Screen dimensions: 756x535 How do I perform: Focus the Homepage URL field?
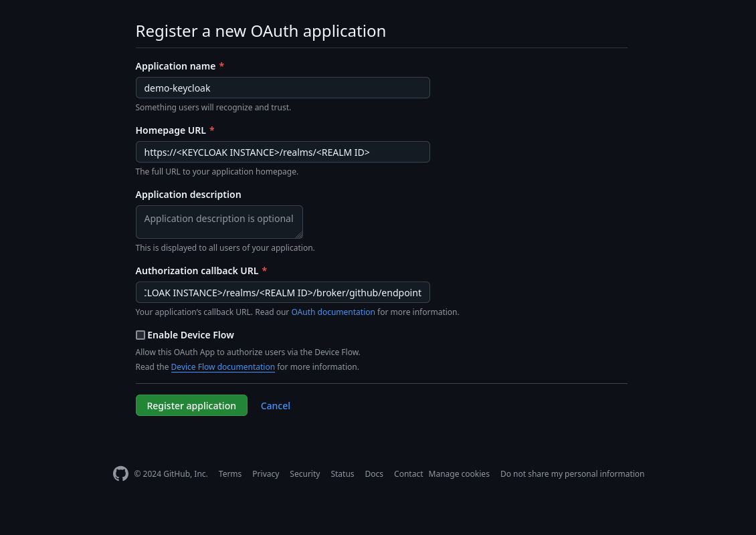coord(282,152)
